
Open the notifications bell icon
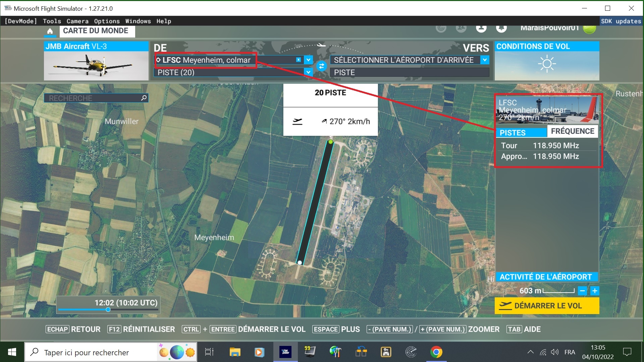(x=501, y=28)
